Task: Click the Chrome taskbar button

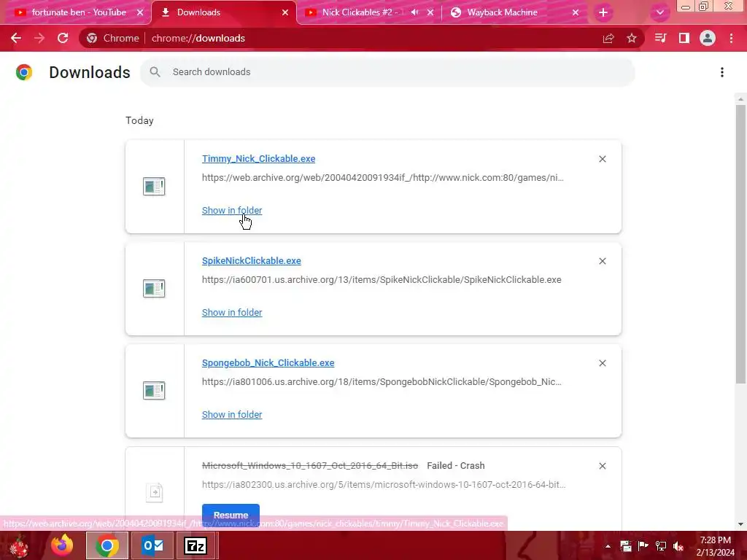Action: point(107,545)
